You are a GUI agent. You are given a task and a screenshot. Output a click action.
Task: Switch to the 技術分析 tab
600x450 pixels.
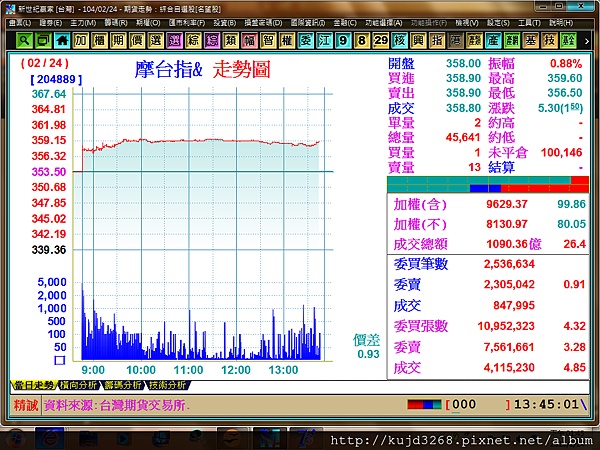[167, 385]
